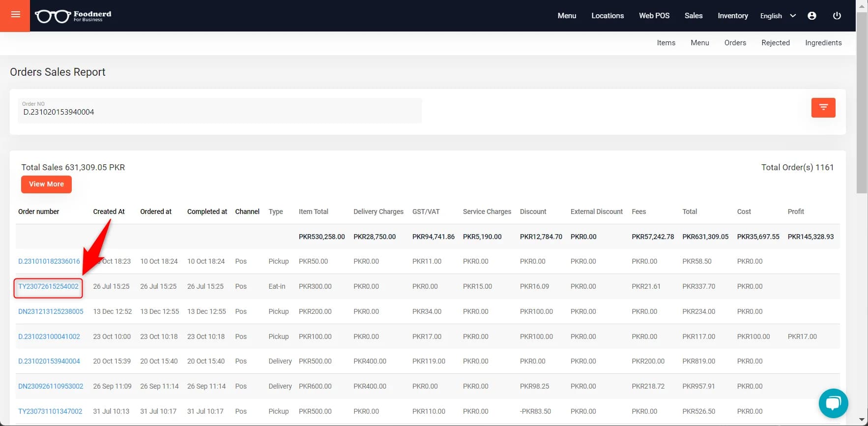Switch to the Rejected report tab
This screenshot has height=426, width=868.
776,43
